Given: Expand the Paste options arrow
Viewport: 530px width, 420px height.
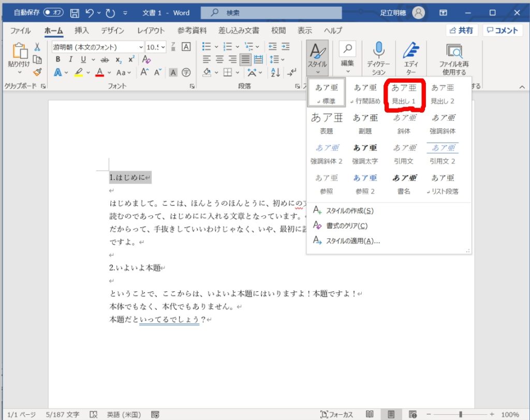Looking at the screenshot, I should click(19, 73).
